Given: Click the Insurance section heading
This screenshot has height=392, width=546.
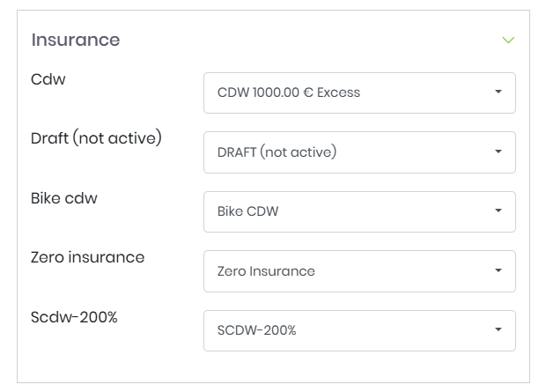Looking at the screenshot, I should coord(76,40).
